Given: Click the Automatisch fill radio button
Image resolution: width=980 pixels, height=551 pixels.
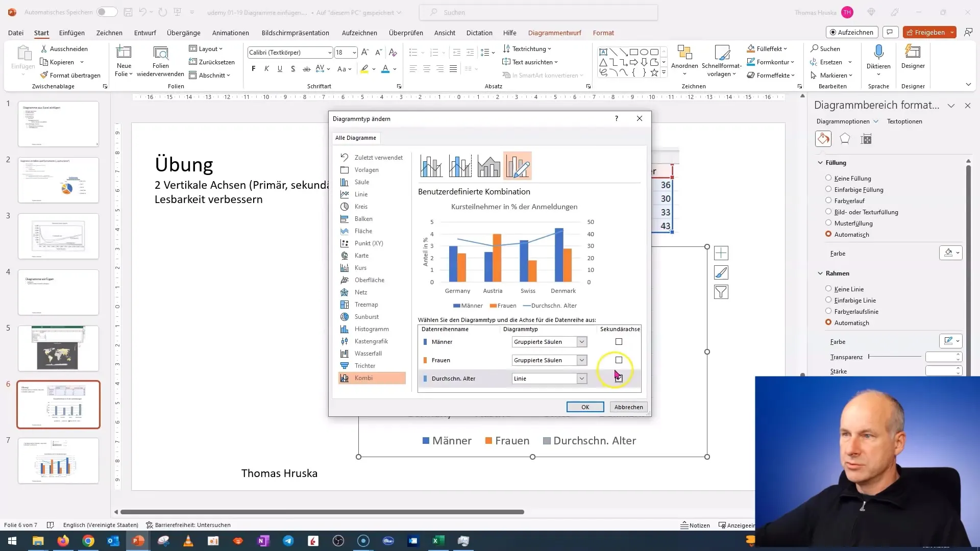Looking at the screenshot, I should coord(828,234).
